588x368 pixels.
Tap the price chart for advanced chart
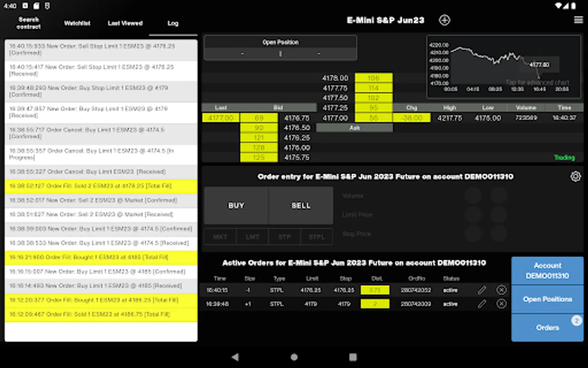pos(504,67)
